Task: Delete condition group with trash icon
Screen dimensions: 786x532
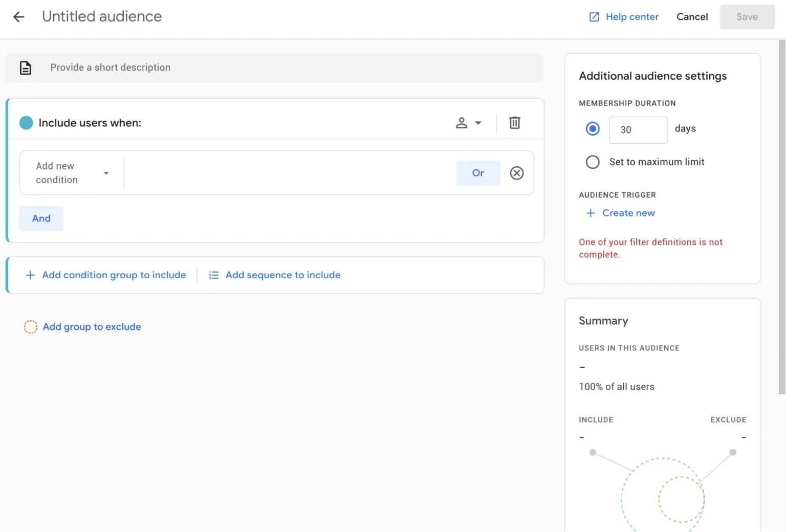Action: [514, 123]
